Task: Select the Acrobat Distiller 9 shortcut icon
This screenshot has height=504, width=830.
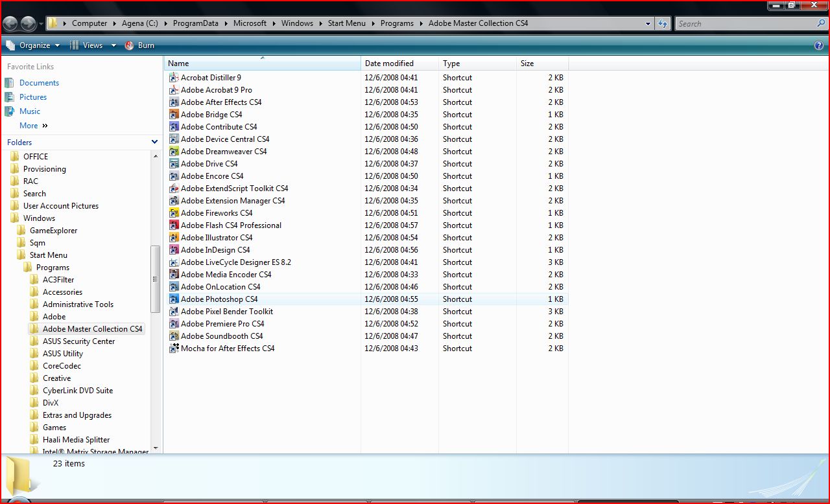Action: click(174, 77)
